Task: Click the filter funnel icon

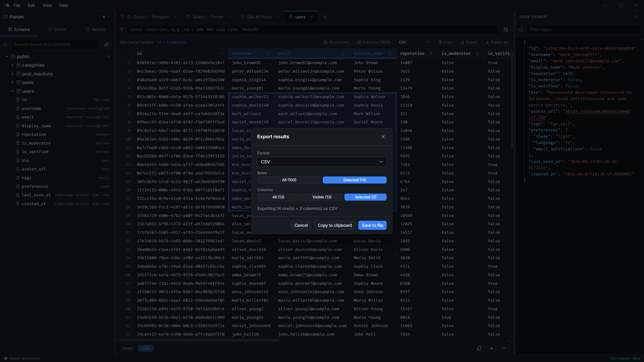Action: [x=121, y=30]
